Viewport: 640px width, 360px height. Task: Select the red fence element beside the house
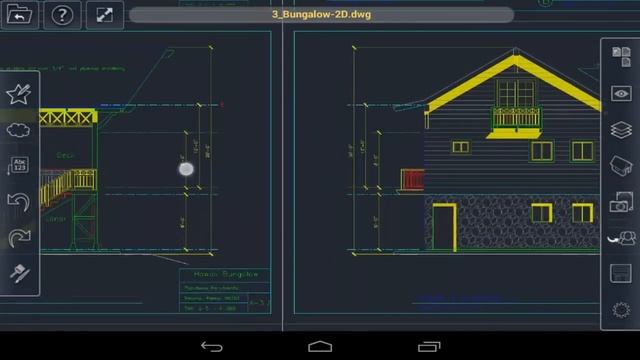(x=412, y=180)
